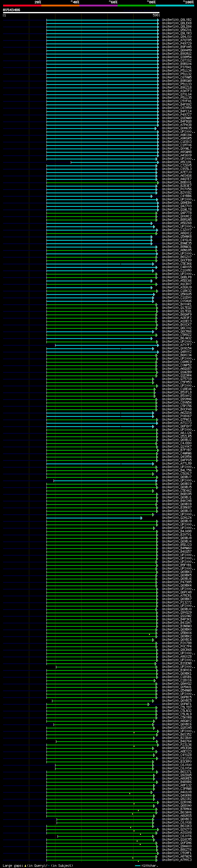The image size is (197, 868).
Task: Select label UniRef100_A9RI84
Action: pos(177,135)
